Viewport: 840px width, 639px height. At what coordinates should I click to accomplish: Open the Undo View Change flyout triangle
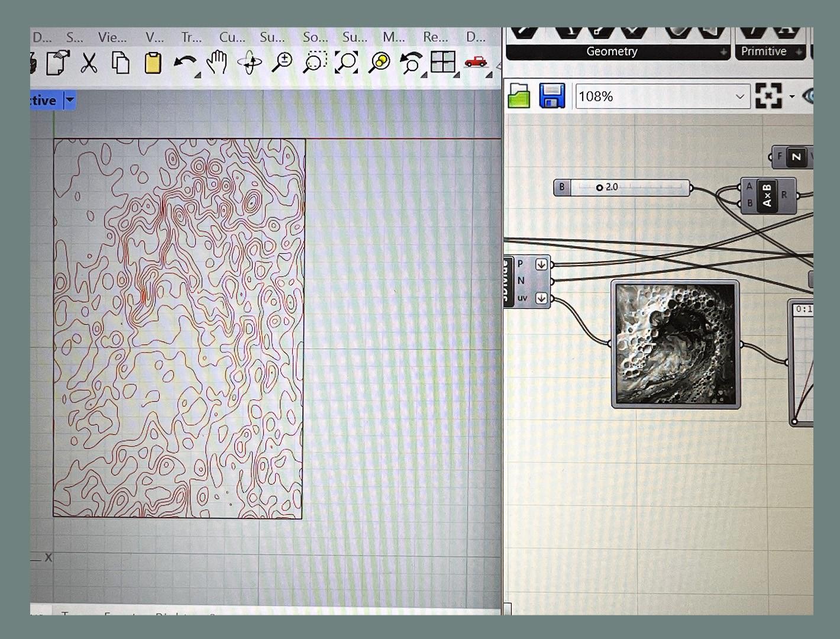[424, 75]
